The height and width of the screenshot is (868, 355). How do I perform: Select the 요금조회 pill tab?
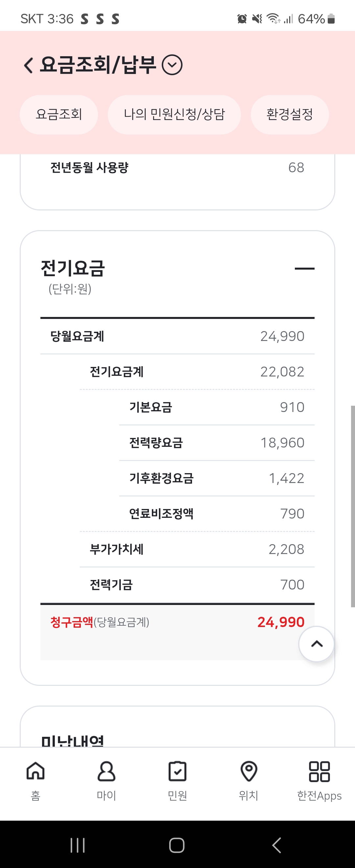click(x=59, y=114)
